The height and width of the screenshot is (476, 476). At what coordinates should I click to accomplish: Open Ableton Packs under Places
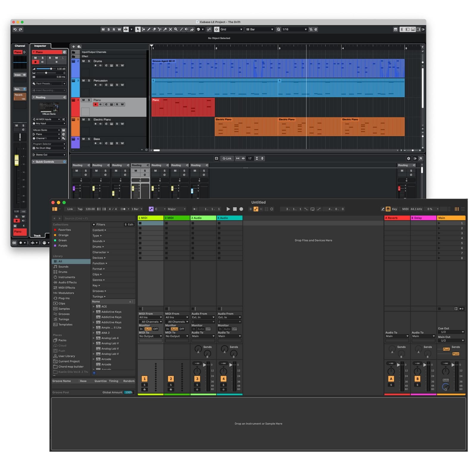click(62, 340)
